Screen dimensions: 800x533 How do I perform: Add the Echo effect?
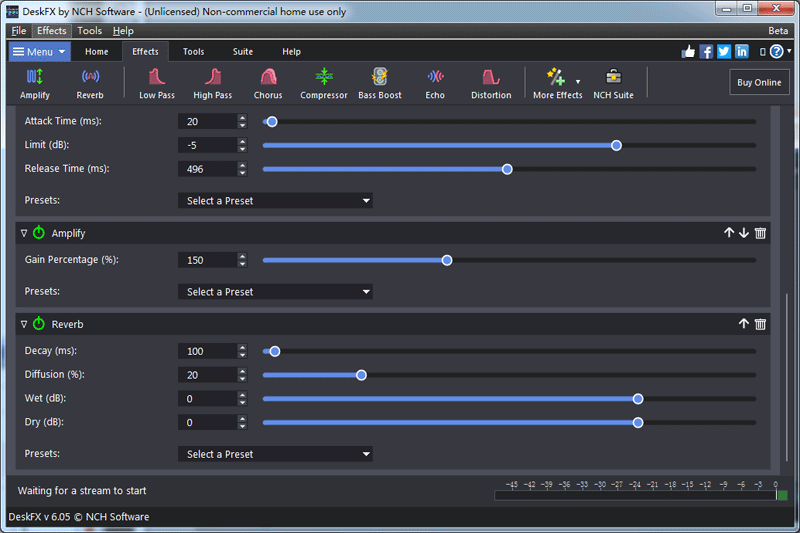point(435,84)
